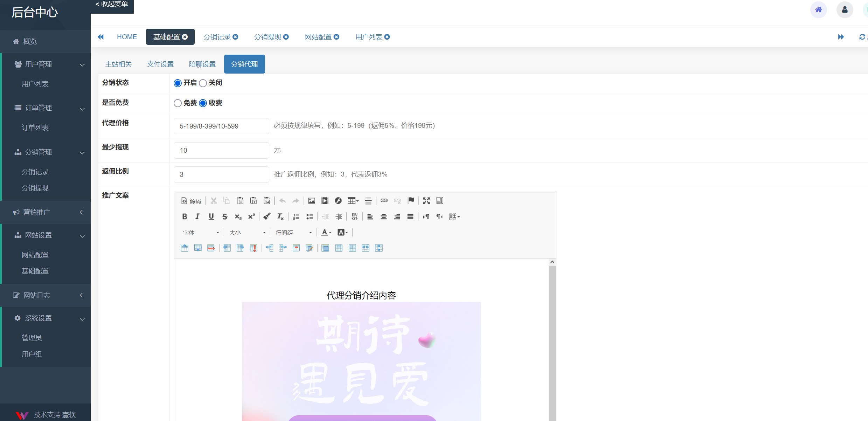Screen dimensions: 868x421
Task: Open the 分销提现 tab in top bar
Action: pyautogui.click(x=268, y=36)
